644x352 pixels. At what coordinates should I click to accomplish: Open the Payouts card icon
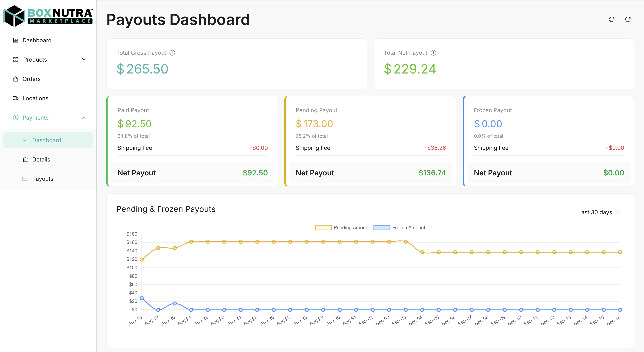pyautogui.click(x=25, y=179)
